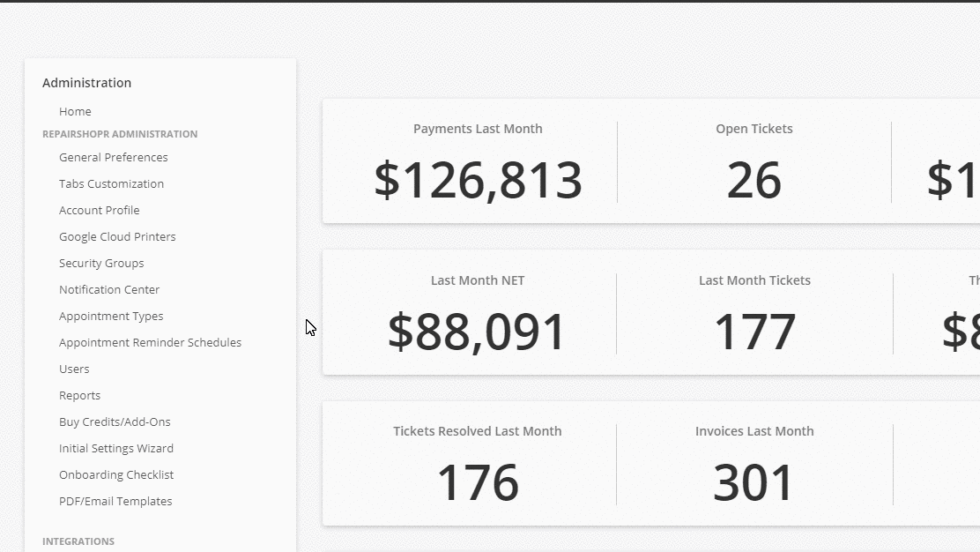Click the Invoices Last Month widget
Viewport: 980px width, 552px height.
pos(754,466)
